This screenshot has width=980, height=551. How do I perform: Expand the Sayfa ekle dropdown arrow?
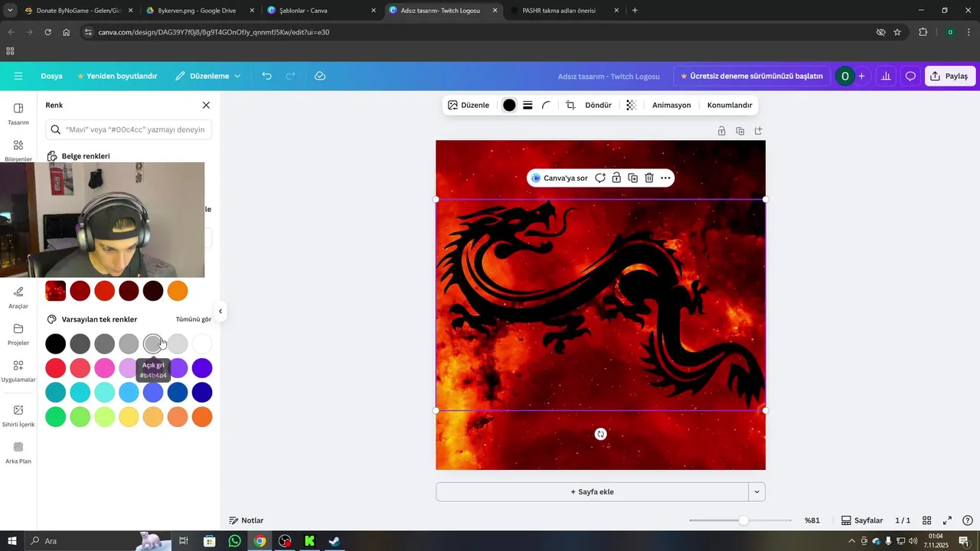756,492
